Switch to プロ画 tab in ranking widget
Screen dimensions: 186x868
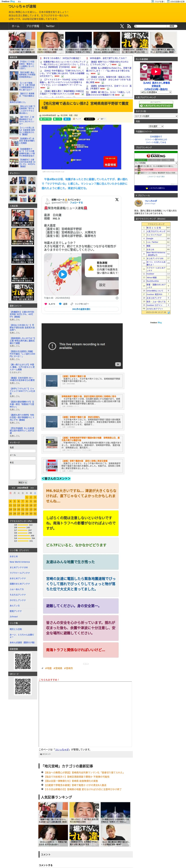[167, 160]
